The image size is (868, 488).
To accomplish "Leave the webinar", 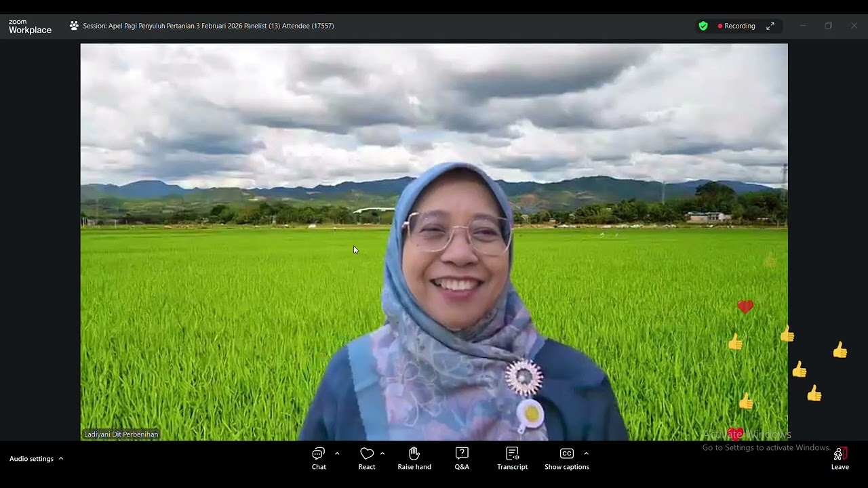I will (840, 459).
